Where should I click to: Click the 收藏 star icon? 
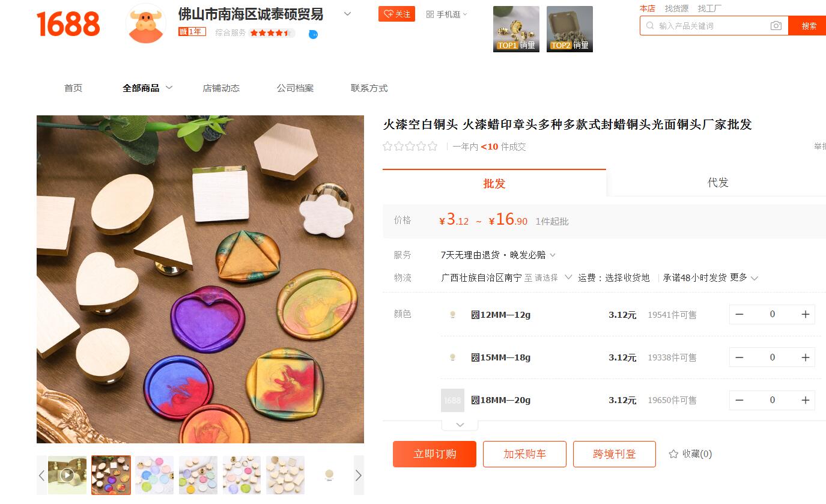[x=673, y=454]
